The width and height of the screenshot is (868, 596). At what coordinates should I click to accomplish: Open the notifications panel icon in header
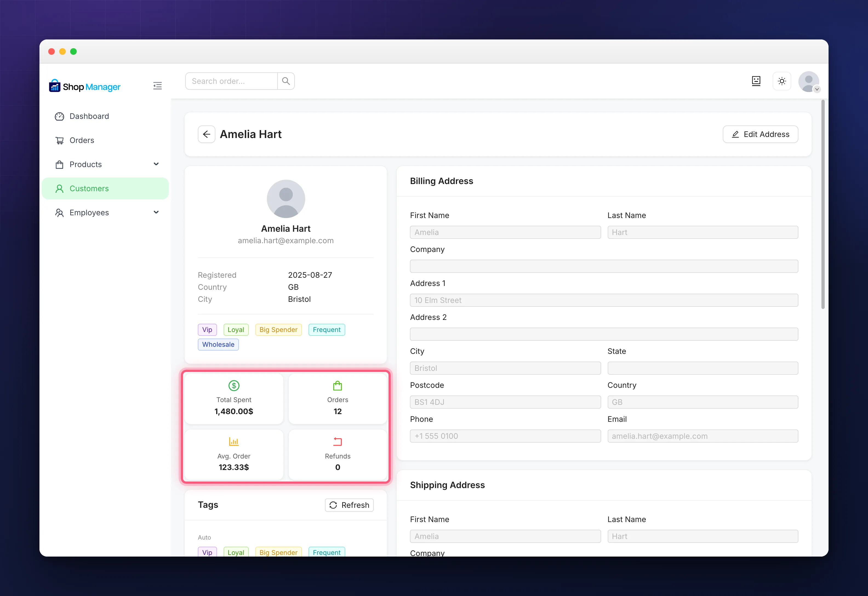[756, 81]
